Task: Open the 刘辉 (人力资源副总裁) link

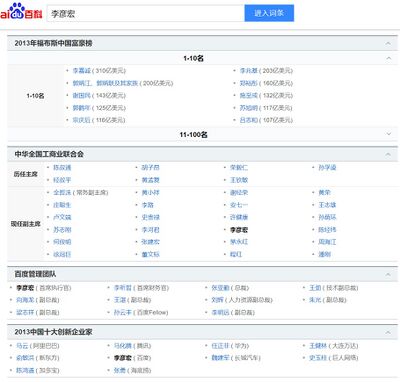Action: coord(217,300)
